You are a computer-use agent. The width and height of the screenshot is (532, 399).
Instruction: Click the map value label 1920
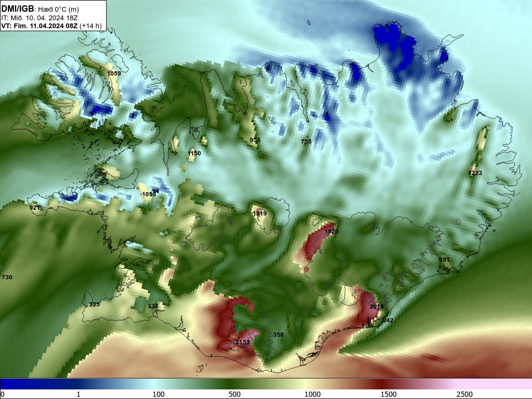tap(331, 231)
